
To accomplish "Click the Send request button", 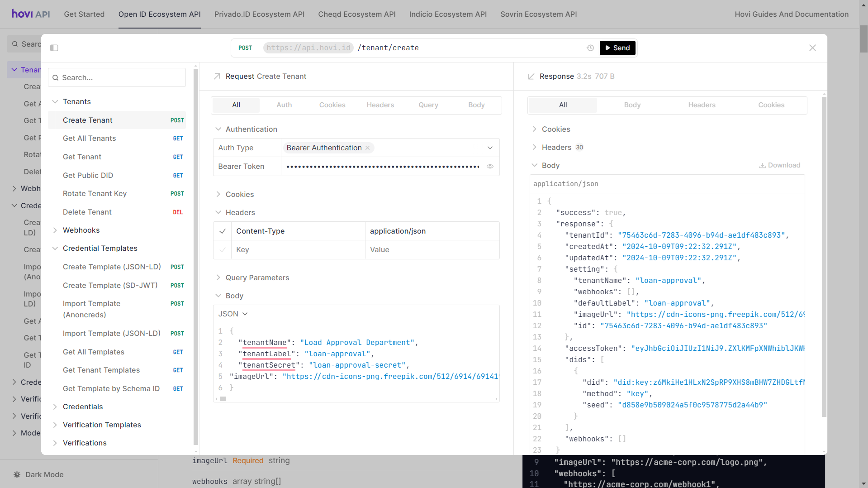I will coord(617,48).
